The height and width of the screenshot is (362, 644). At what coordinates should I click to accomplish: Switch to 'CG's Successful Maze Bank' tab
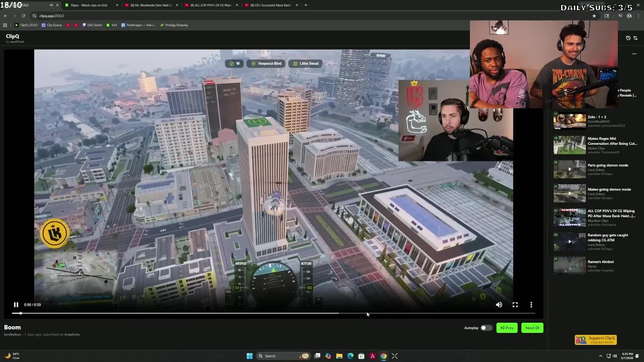(x=271, y=5)
